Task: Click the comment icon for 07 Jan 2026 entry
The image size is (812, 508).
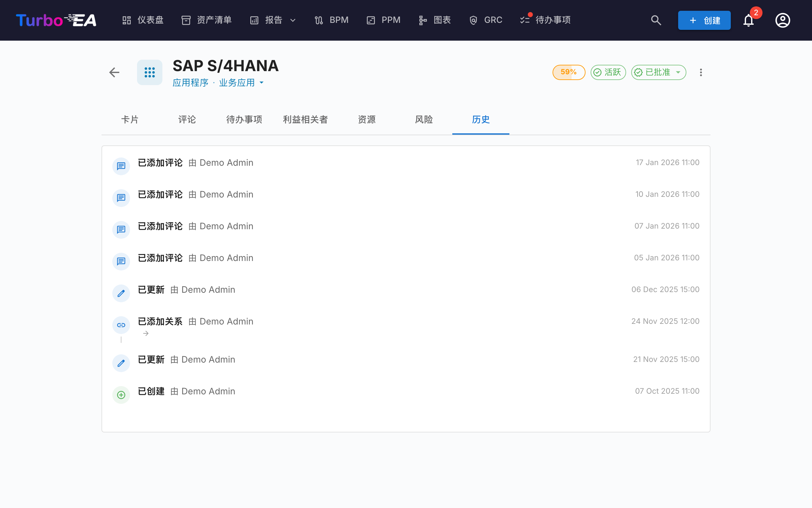Action: coord(121,230)
